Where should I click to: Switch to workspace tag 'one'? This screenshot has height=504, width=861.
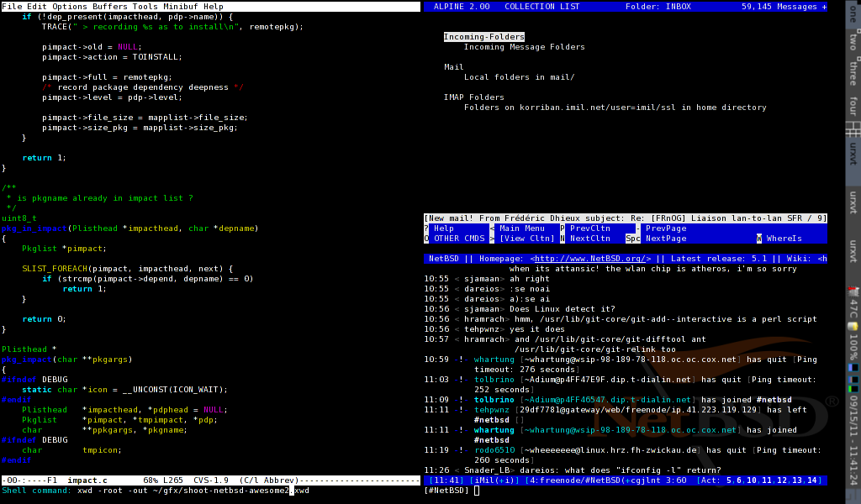(853, 13)
